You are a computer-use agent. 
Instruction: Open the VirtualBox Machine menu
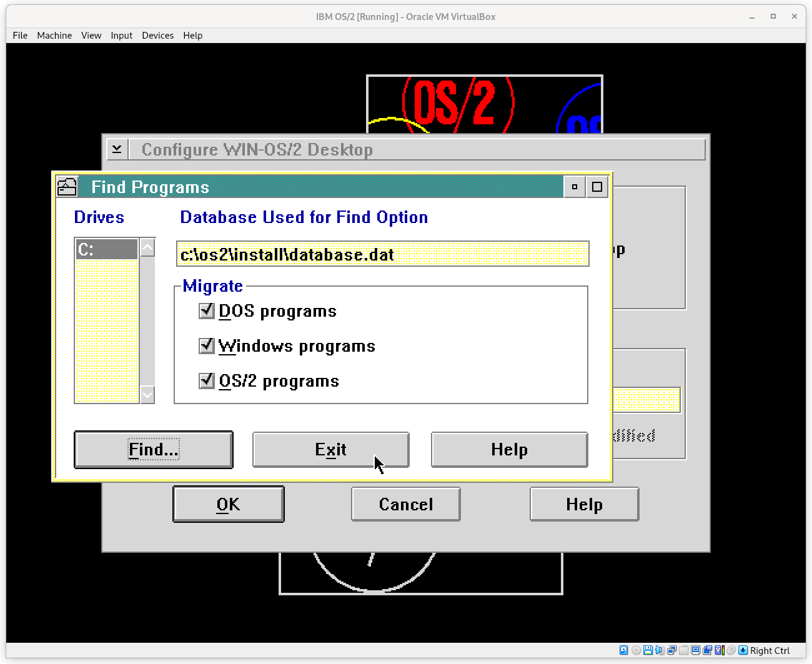(x=54, y=36)
